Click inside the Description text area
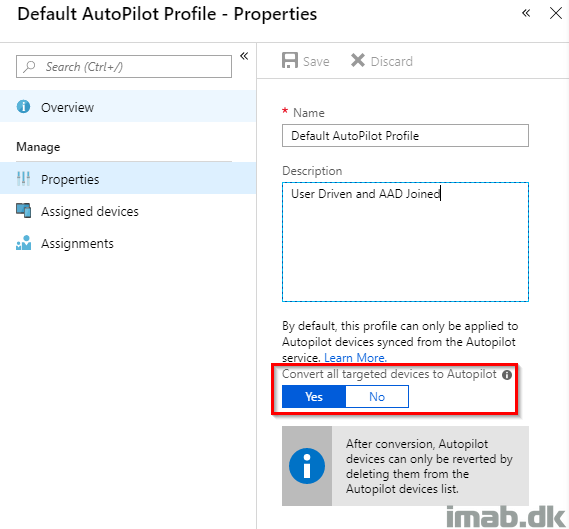Viewport: 569px width, 529px height. point(405,242)
